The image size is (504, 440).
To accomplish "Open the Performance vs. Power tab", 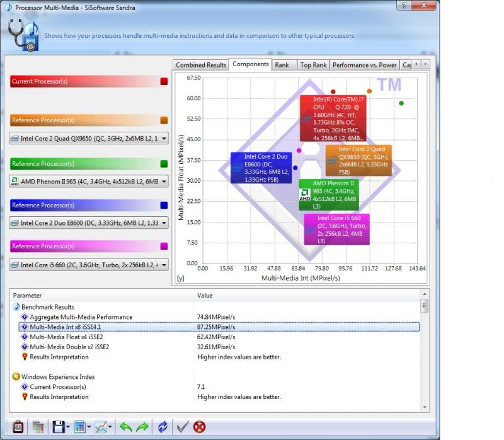I will tap(365, 65).
